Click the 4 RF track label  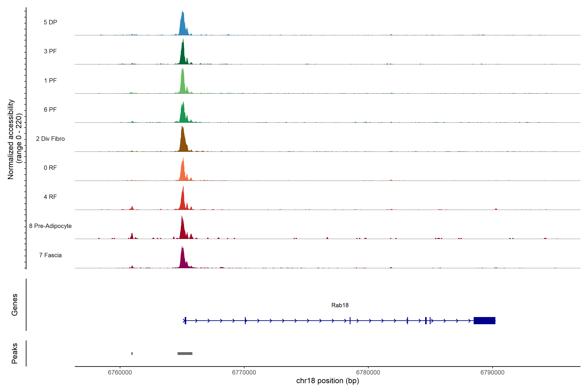pos(50,197)
